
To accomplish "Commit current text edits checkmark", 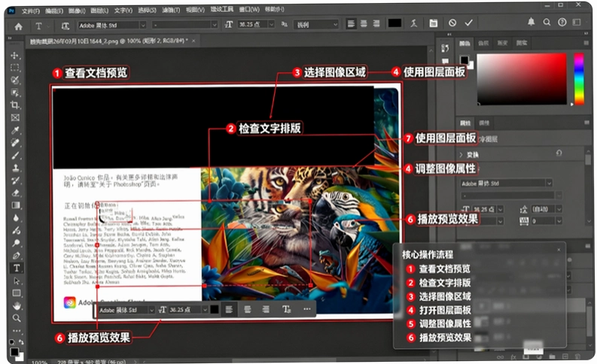I will click(469, 23).
